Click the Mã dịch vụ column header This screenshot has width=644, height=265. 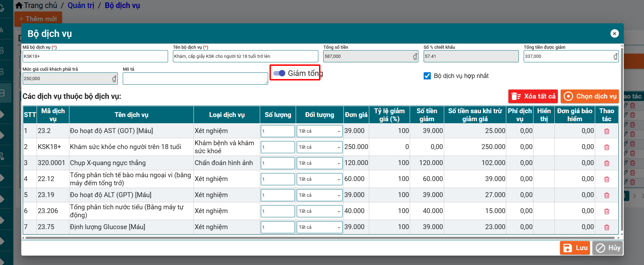pos(53,115)
